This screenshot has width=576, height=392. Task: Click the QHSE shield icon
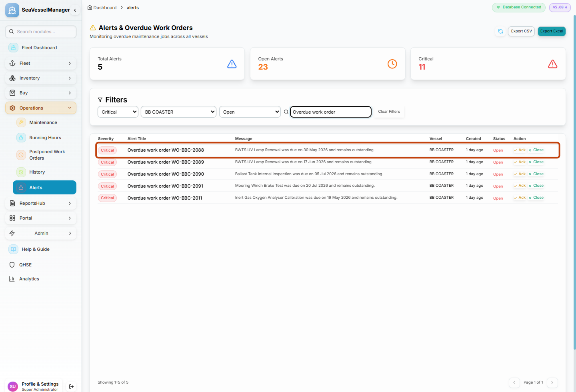12,265
